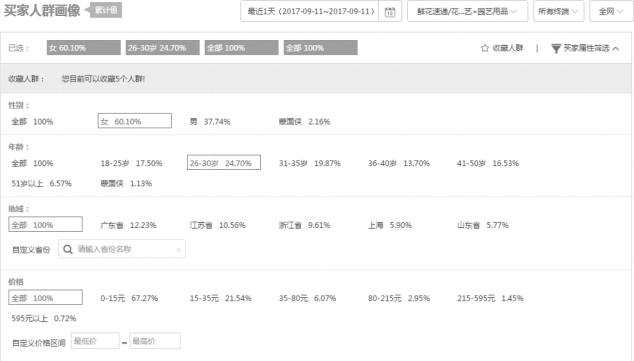This screenshot has width=634, height=361.
Task: Open the 全网 scope dropdown
Action: click(611, 11)
